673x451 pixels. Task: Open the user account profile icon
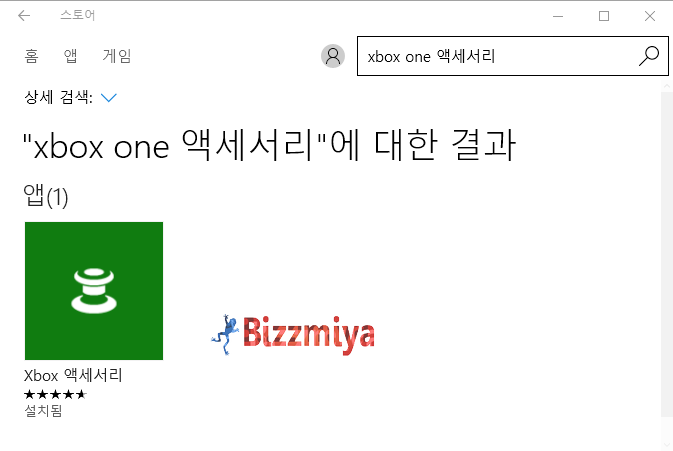(333, 56)
